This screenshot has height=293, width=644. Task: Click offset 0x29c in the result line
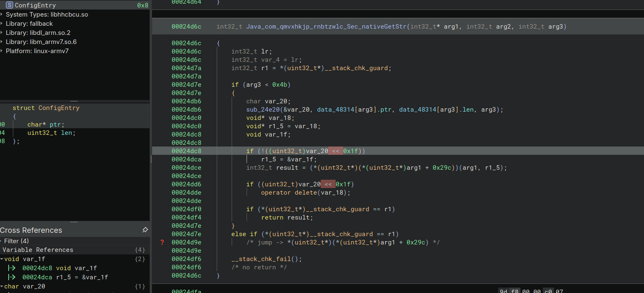pos(442,168)
